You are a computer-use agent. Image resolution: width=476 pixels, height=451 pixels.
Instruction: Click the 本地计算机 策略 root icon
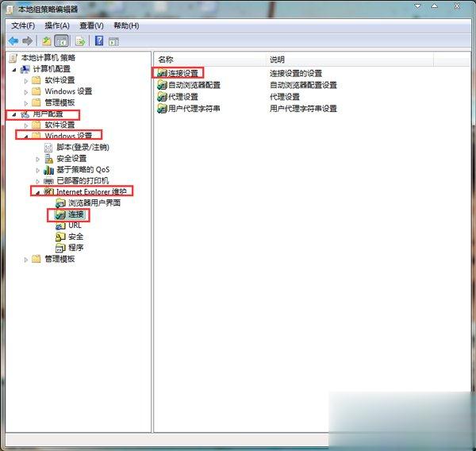(13, 58)
